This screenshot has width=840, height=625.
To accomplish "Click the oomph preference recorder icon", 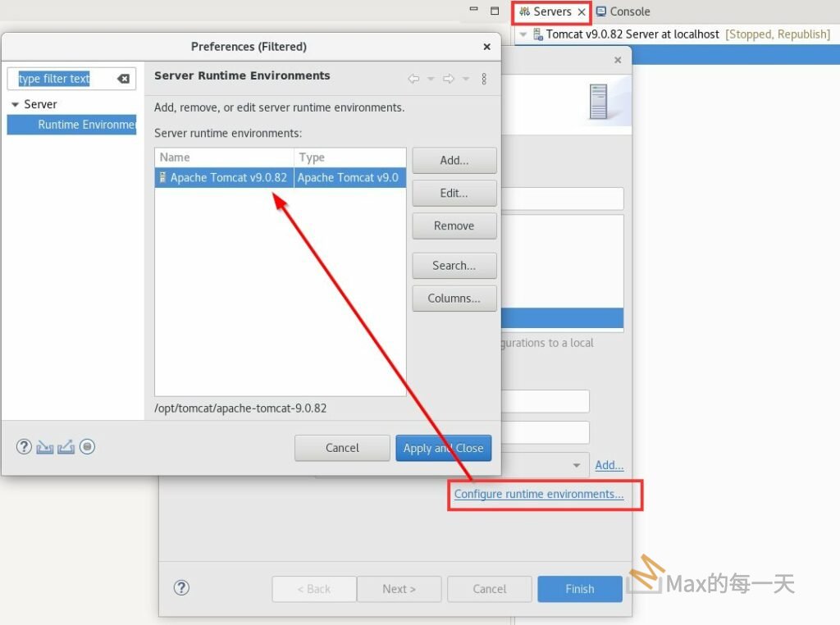I will (88, 447).
